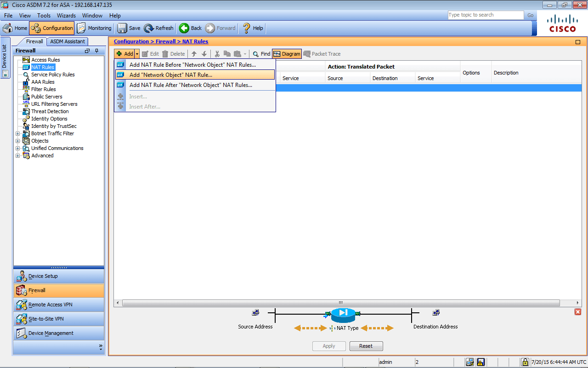Open the Wizards menu
This screenshot has width=588, height=368.
pyautogui.click(x=67, y=16)
